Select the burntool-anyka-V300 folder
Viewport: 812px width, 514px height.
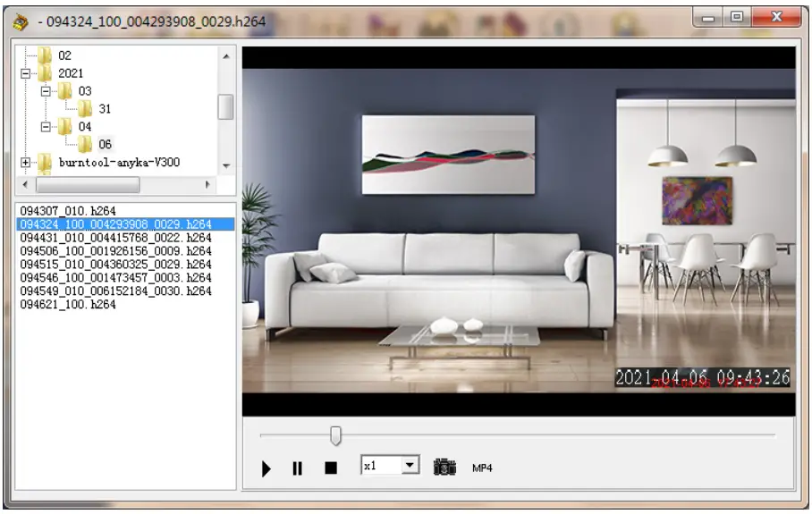pos(119,163)
